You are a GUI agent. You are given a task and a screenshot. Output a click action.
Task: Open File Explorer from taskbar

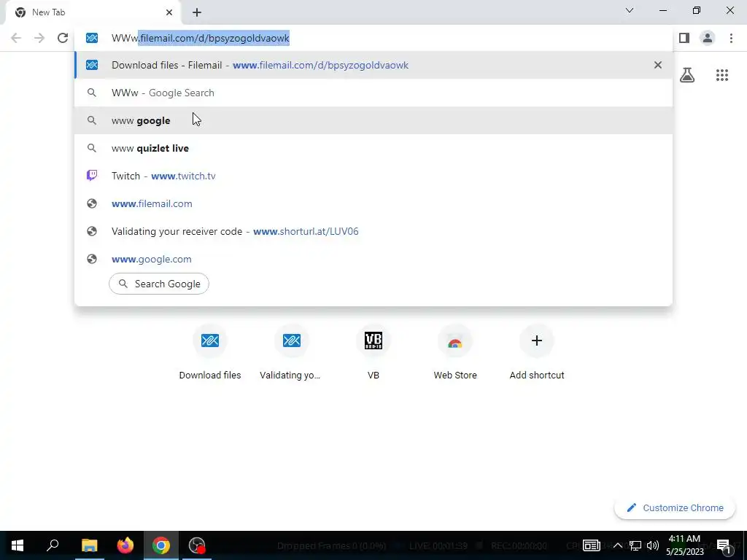pyautogui.click(x=89, y=545)
